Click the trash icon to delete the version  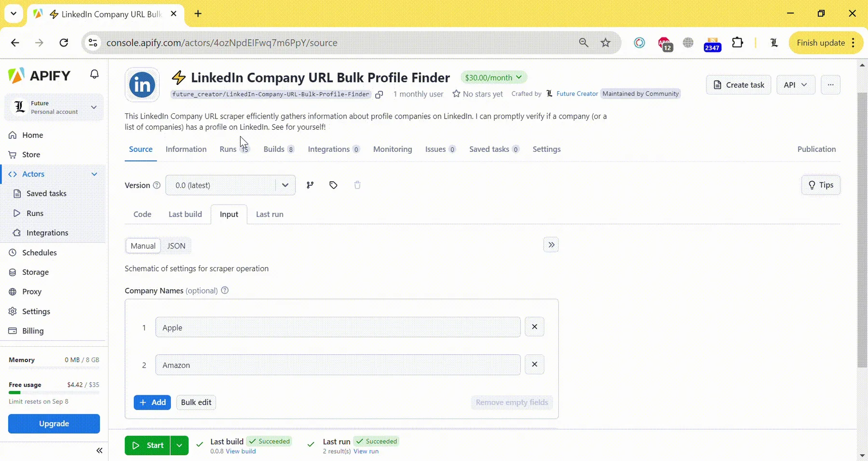tap(357, 185)
